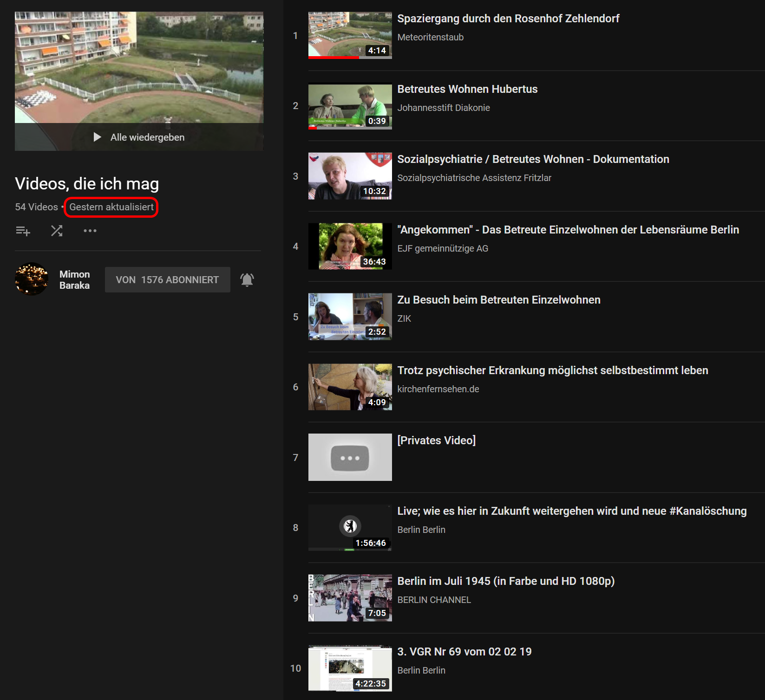Open Mimon Baraka channel avatar
This screenshot has height=700, width=765.
click(32, 279)
